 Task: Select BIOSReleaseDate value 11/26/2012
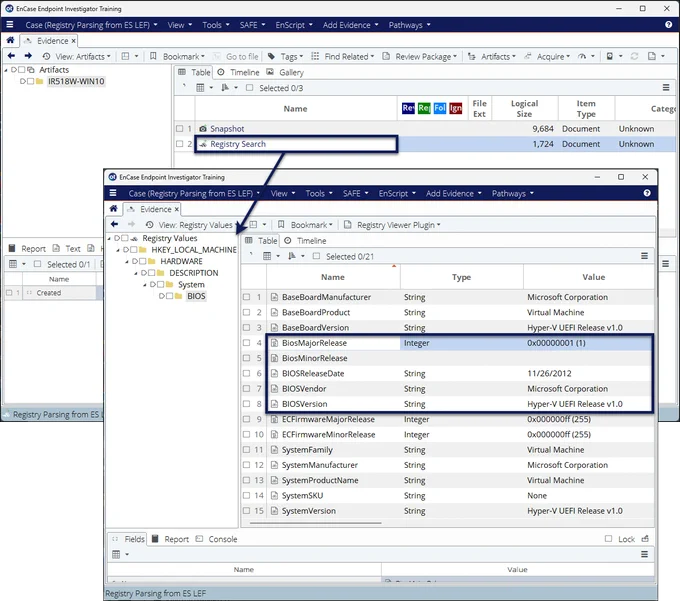pyautogui.click(x=549, y=373)
